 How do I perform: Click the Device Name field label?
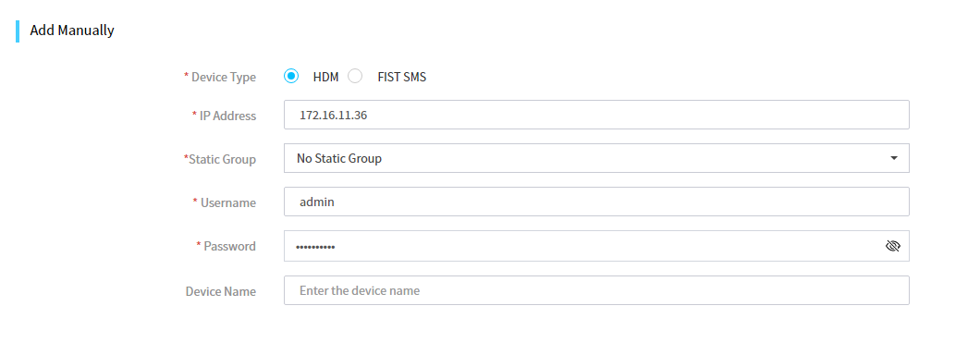click(x=221, y=292)
